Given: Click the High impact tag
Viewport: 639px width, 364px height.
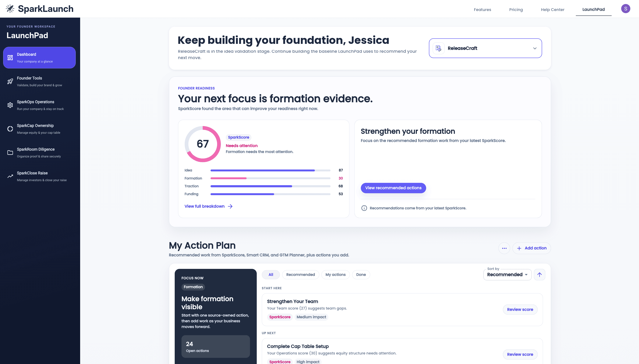Looking at the screenshot, I should [308, 362].
